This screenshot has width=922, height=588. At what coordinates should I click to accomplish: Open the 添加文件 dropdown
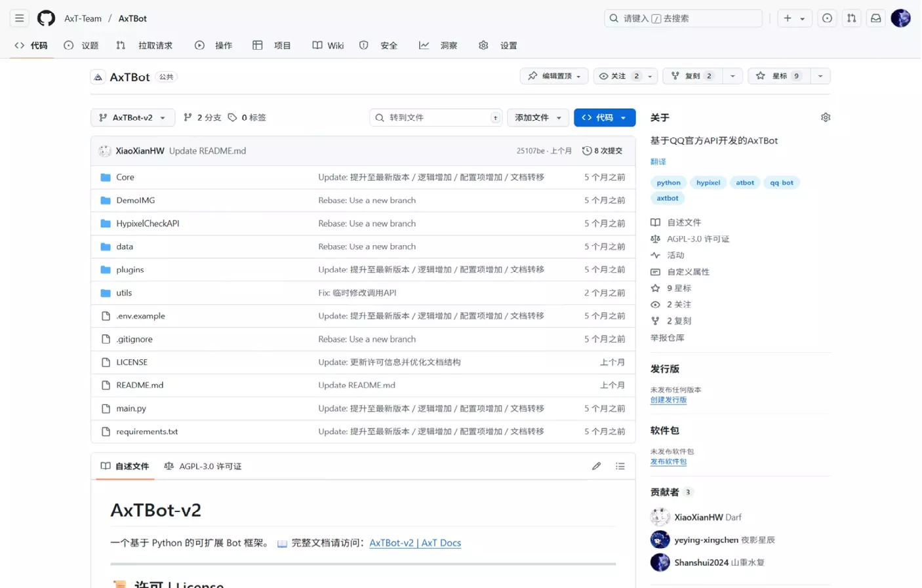pyautogui.click(x=538, y=117)
